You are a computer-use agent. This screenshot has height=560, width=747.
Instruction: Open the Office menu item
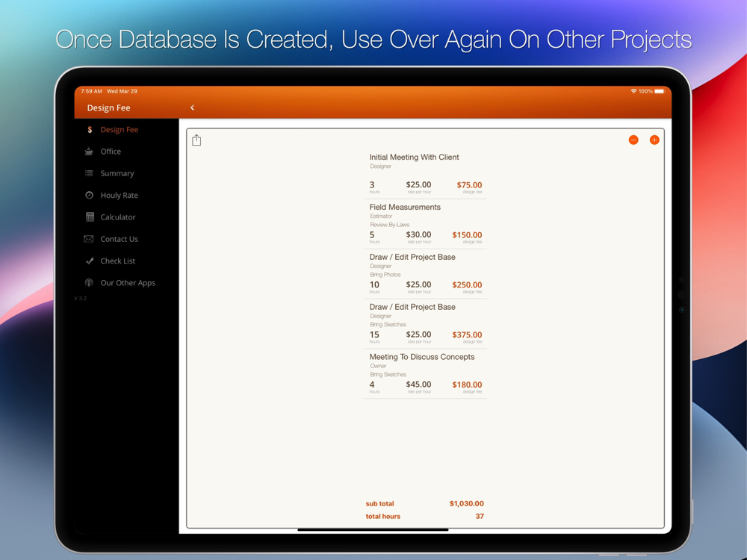(x=111, y=152)
